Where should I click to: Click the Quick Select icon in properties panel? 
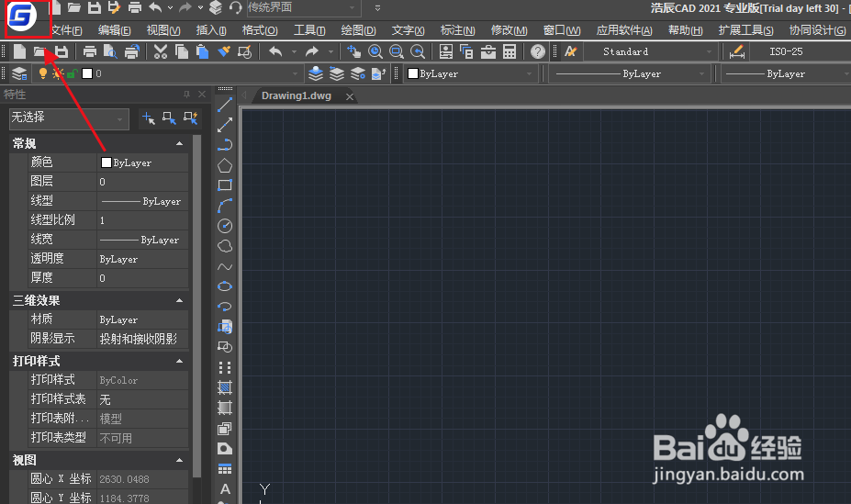click(191, 118)
